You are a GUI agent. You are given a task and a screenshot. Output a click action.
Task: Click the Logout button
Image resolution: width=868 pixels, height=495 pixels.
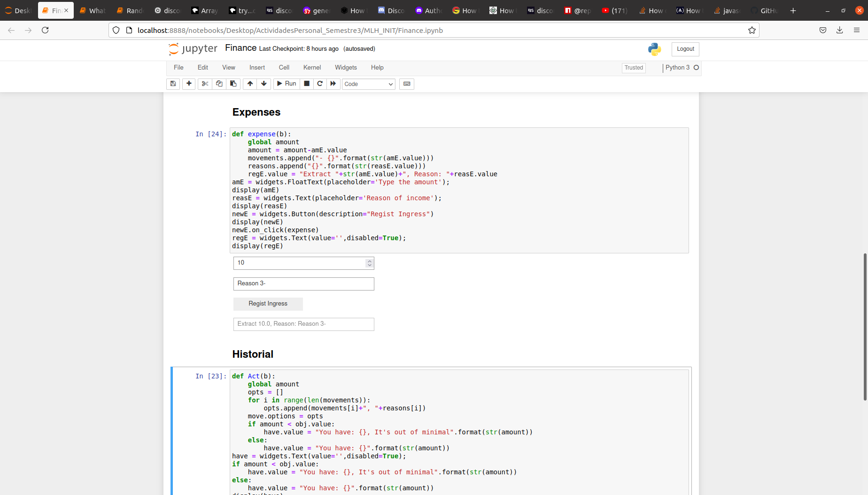685,49
